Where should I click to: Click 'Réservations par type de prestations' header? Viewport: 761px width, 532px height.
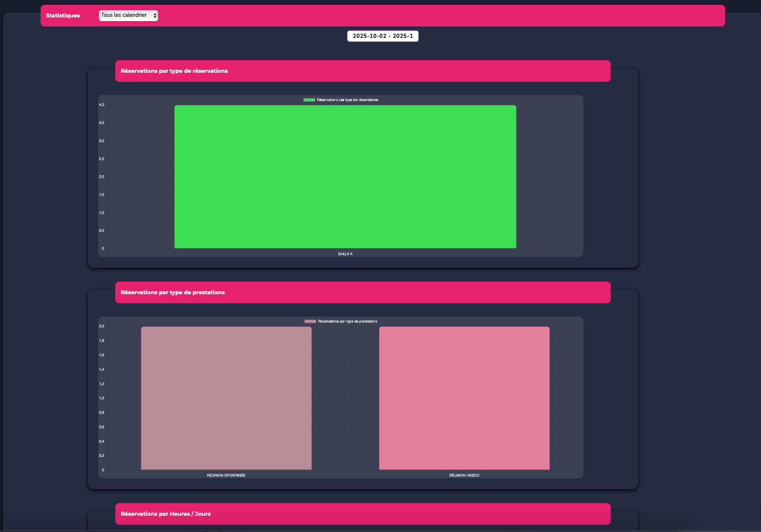(173, 292)
